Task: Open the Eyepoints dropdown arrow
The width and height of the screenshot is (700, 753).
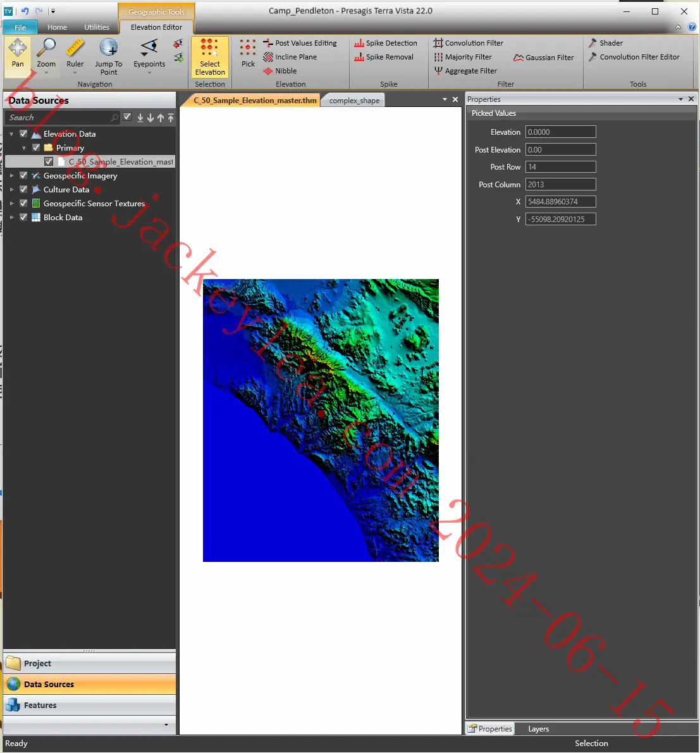Action: [x=149, y=73]
